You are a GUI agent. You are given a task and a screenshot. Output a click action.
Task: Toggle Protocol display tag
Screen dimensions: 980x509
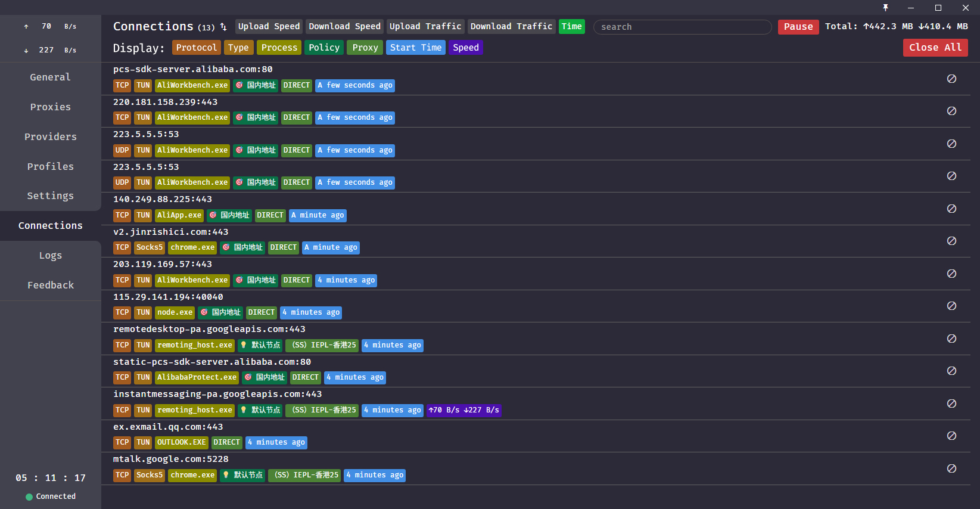pyautogui.click(x=197, y=48)
